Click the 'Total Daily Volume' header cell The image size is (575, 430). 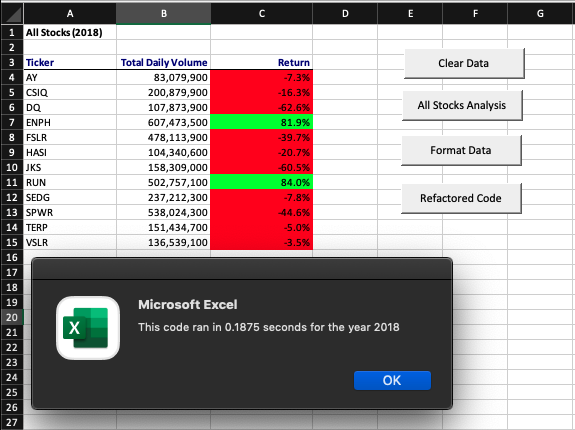tap(164, 62)
